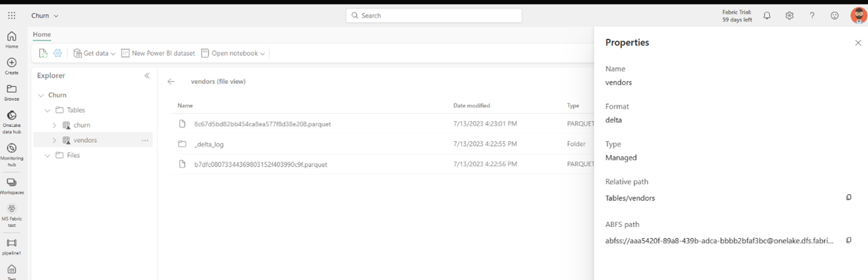Click the Tables/vendors path text
Viewport: 868px width, 280px height.
tap(630, 198)
